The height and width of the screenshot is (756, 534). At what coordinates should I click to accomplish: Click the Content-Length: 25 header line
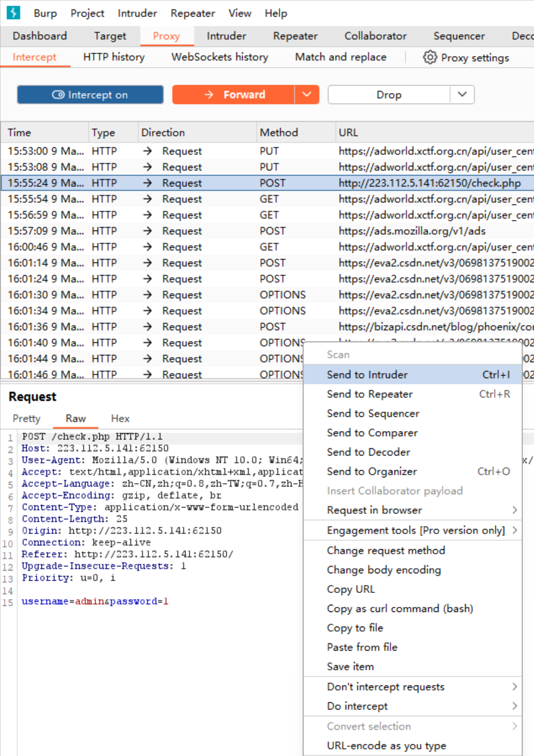coord(75,519)
